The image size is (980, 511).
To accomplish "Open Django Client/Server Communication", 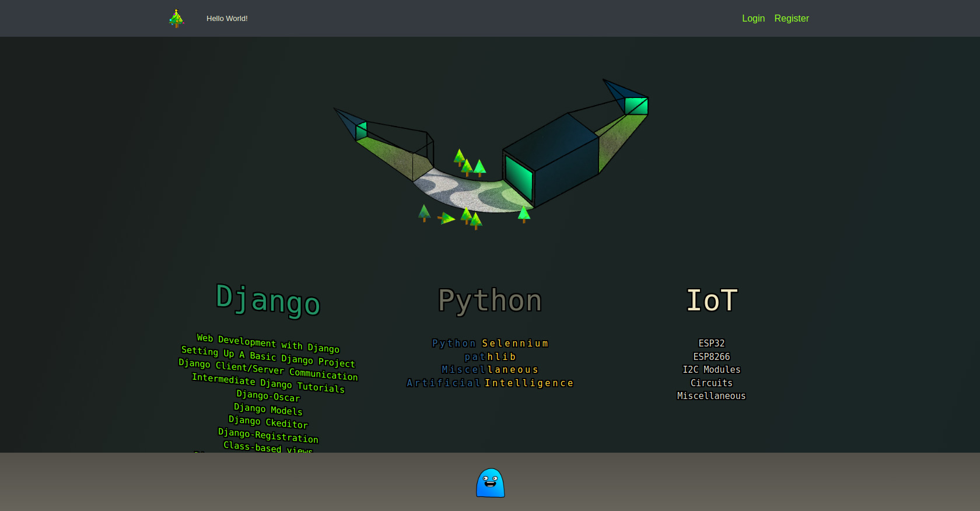I will (x=268, y=370).
